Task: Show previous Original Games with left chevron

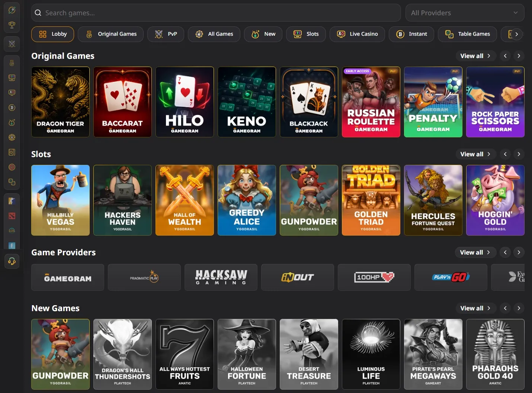Action: point(505,56)
